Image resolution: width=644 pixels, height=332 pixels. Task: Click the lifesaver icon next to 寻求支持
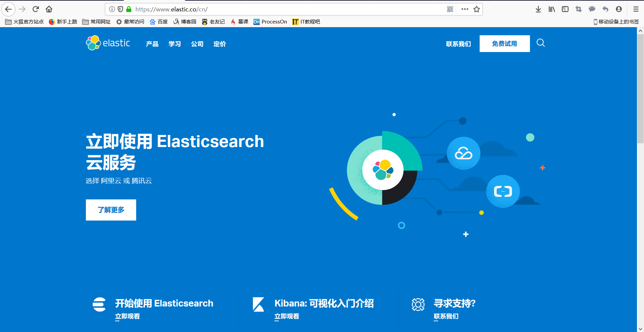tap(418, 304)
